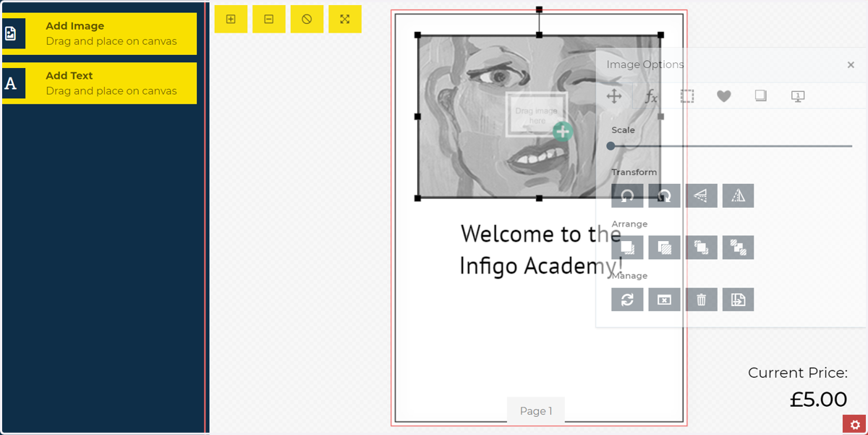Rotate image counter-clockwise
This screenshot has width=868, height=435.
[x=627, y=195]
